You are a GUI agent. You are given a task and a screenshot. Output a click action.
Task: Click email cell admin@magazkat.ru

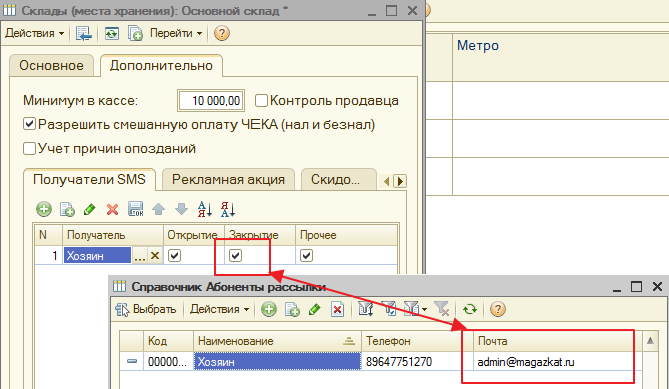(557, 362)
